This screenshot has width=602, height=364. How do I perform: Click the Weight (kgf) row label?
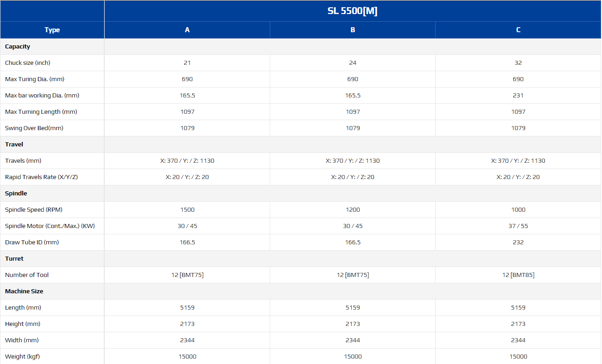22,357
